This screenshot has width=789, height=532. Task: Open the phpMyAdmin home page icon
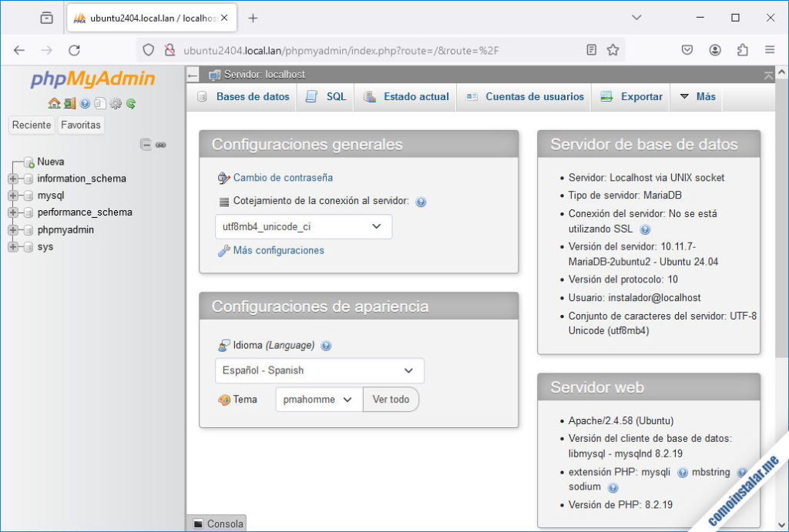click(54, 103)
